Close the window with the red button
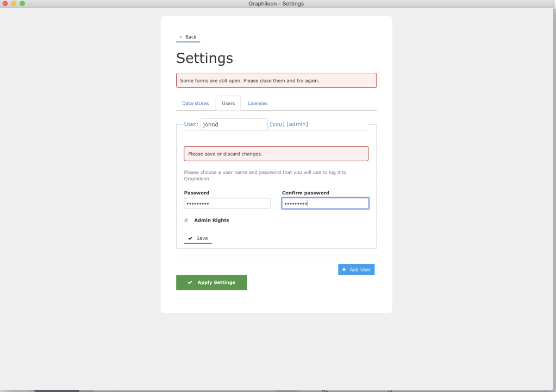Viewport: 556px width, 392px height. [6, 4]
